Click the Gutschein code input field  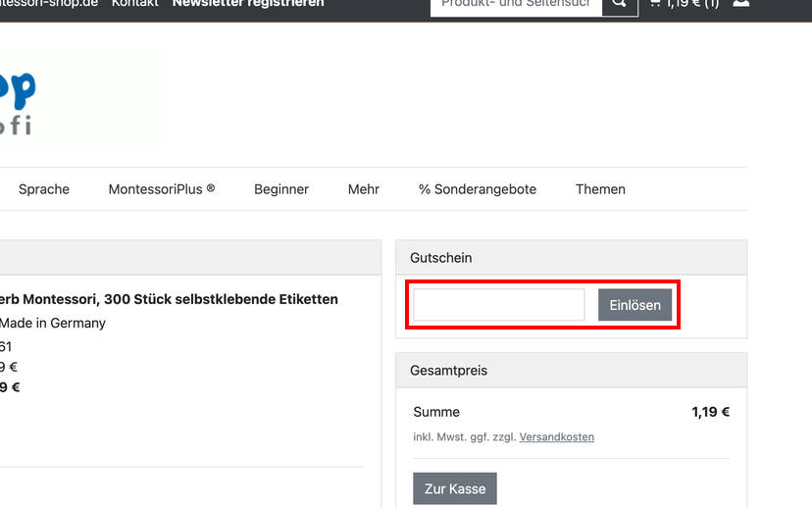[x=499, y=305]
